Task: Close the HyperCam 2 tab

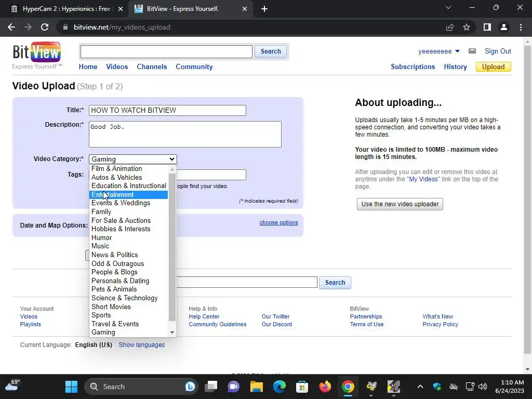Action: tap(121, 9)
